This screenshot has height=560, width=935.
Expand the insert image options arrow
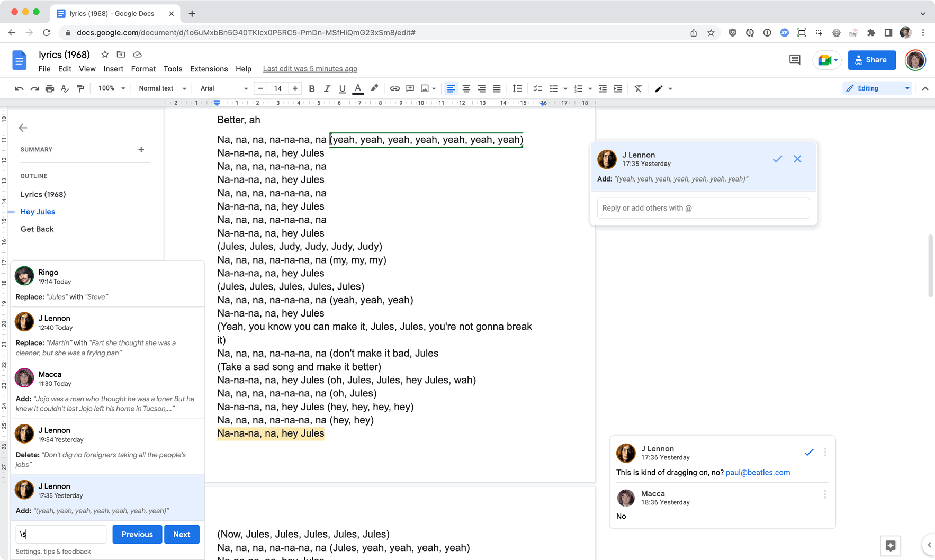click(x=434, y=88)
